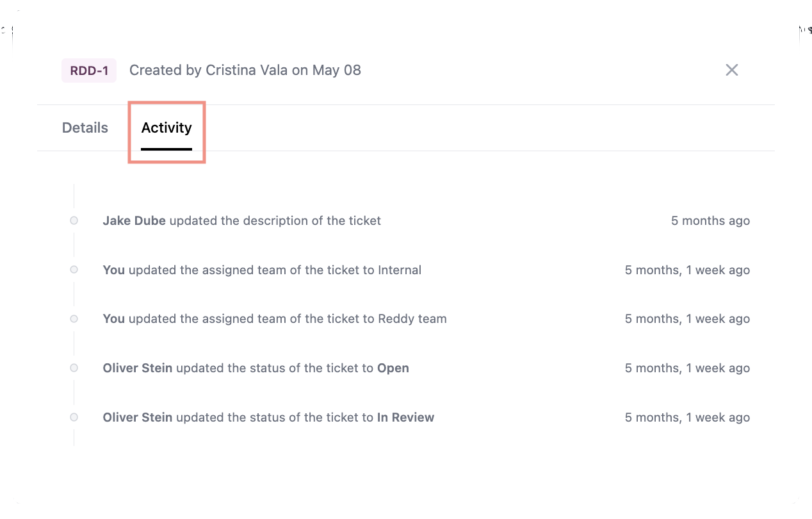Click the timeline dot next to the Open status change

tap(74, 368)
